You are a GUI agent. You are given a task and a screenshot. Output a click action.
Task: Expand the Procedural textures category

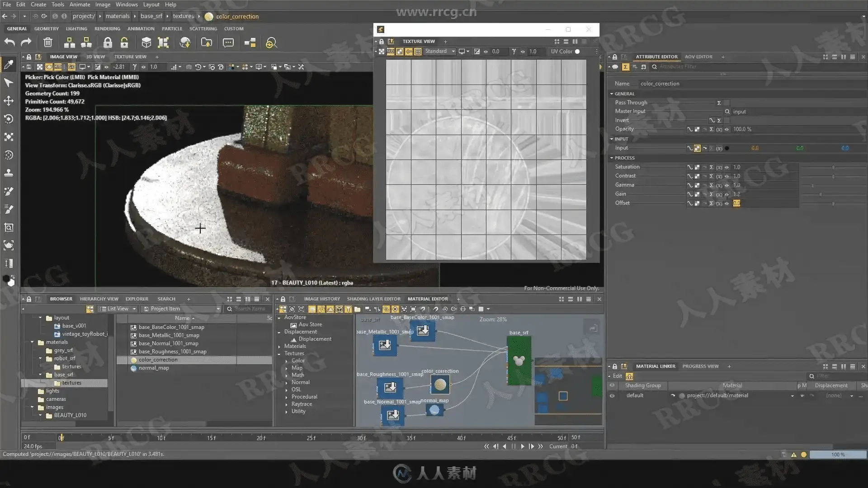click(287, 397)
